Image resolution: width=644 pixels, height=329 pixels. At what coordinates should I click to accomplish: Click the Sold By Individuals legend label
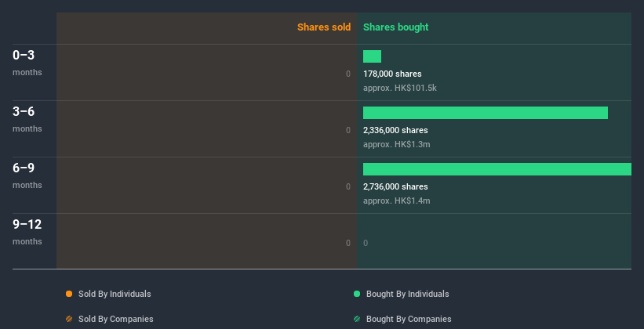click(x=115, y=294)
